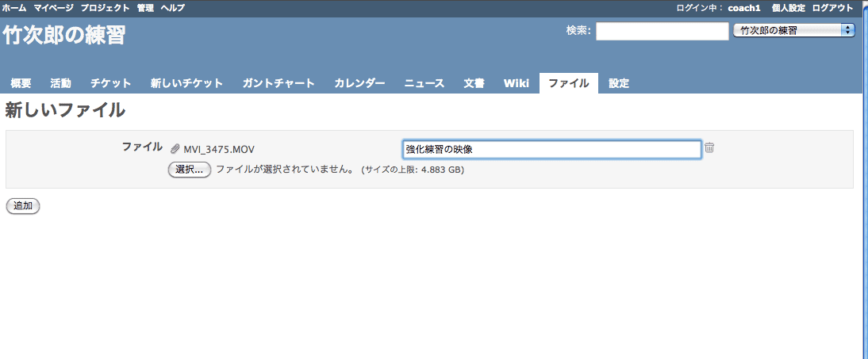Go to プロジェクト in top menu
Screen dimensions: 868x359
pos(106,8)
